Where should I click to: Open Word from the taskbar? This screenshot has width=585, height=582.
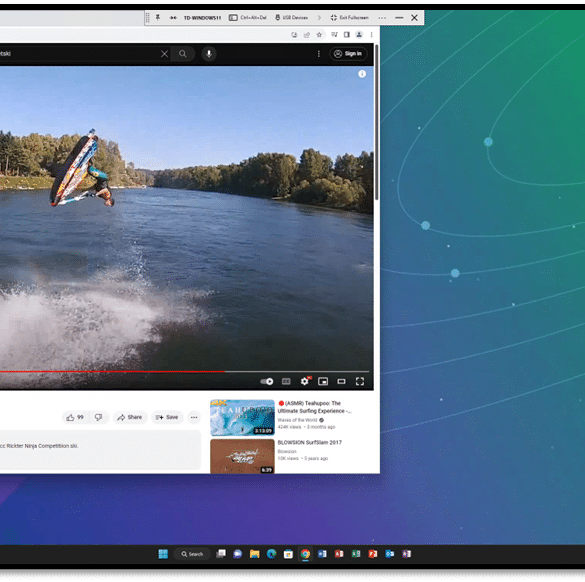tap(322, 554)
